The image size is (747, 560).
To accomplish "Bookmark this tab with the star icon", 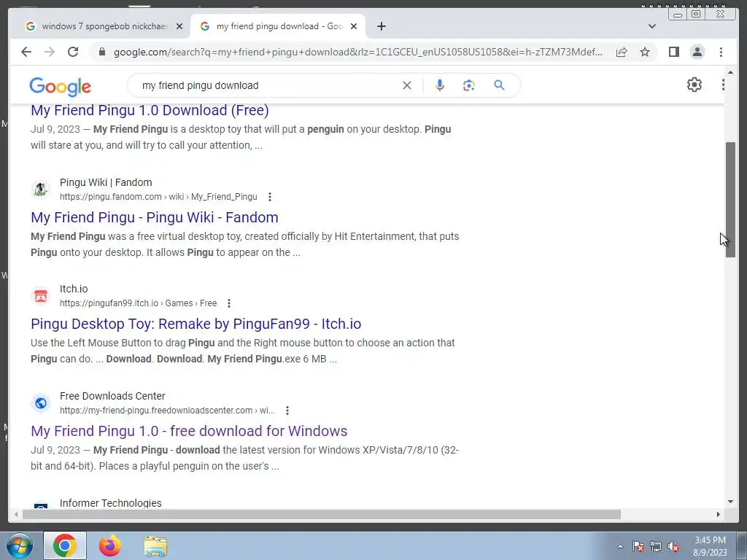I will [645, 52].
